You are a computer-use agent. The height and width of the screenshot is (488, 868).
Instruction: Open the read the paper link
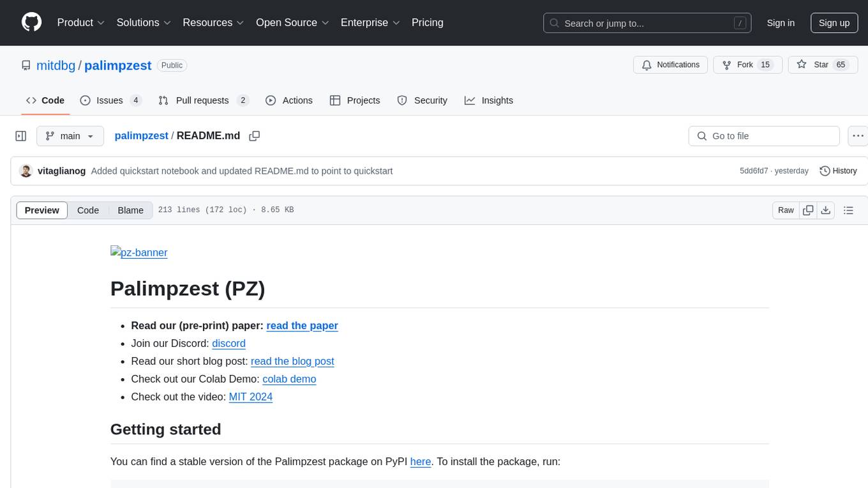tap(302, 326)
